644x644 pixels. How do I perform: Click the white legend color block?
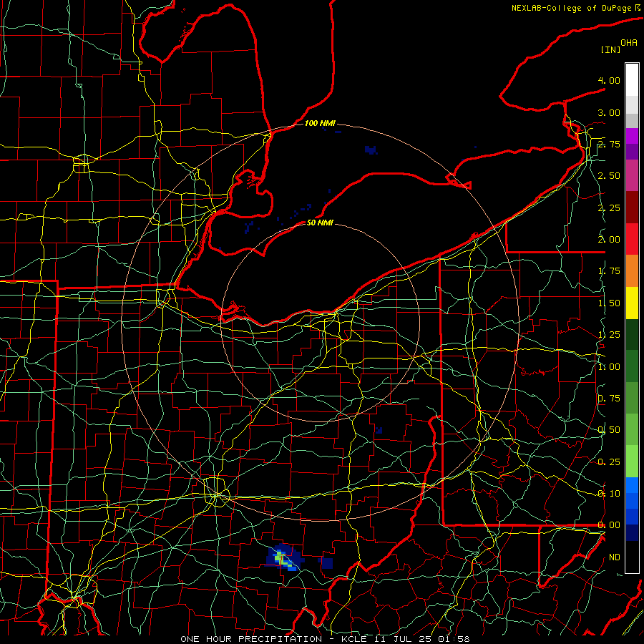[x=632, y=80]
